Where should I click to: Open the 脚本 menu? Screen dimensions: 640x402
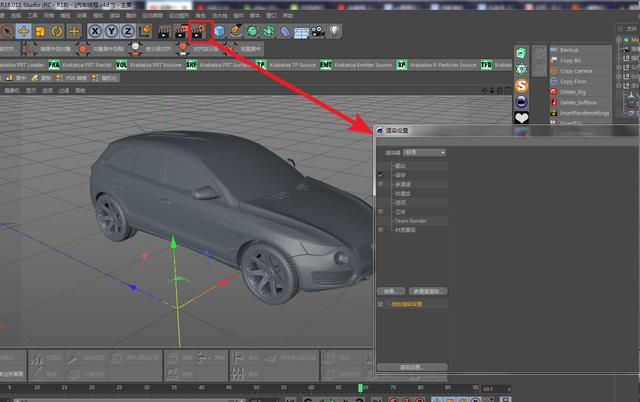pyautogui.click(x=255, y=16)
